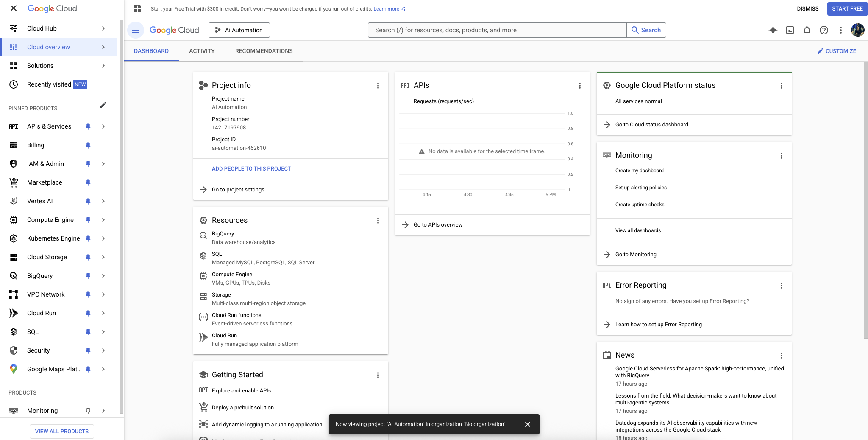Click the Marketplace cart icon in sidebar
Screen dimensions: 868x440
tap(14, 182)
